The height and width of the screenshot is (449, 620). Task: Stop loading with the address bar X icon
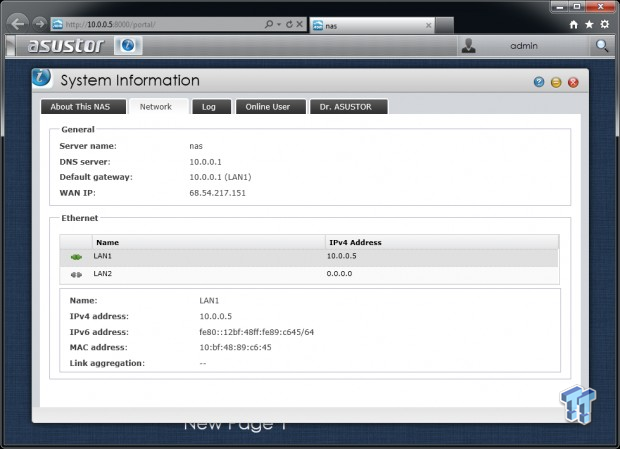[300, 24]
